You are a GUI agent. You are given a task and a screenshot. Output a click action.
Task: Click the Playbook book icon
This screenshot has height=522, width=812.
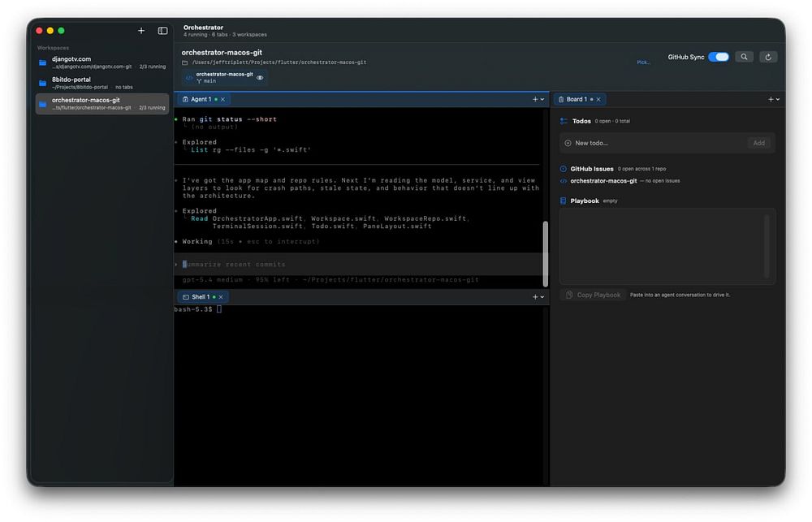pyautogui.click(x=564, y=201)
